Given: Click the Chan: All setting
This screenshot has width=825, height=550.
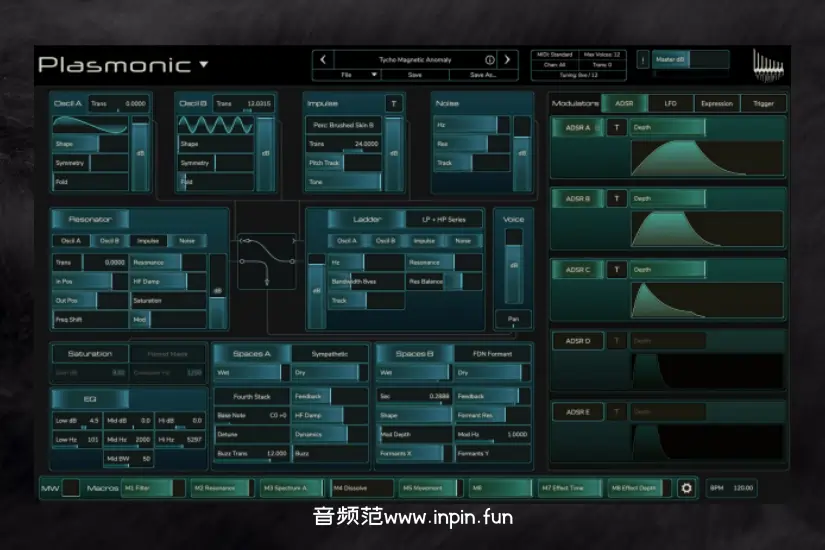Looking at the screenshot, I should click(555, 65).
